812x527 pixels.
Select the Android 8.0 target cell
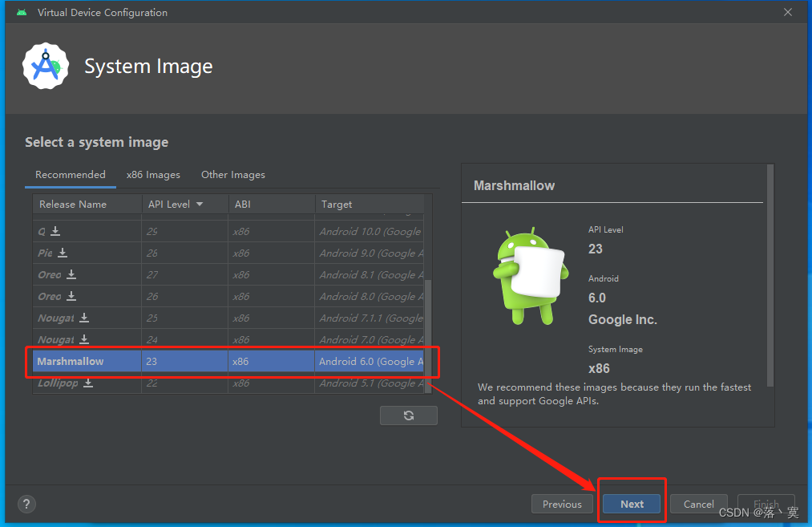[370, 297]
